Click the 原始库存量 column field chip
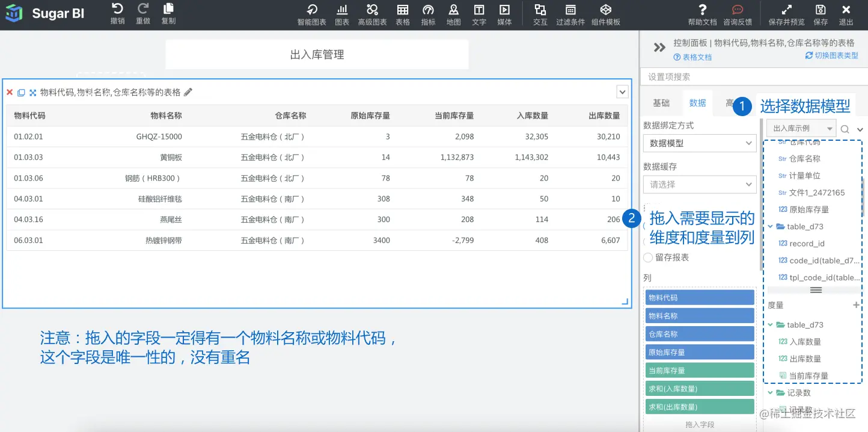This screenshot has height=432, width=868. (x=700, y=352)
